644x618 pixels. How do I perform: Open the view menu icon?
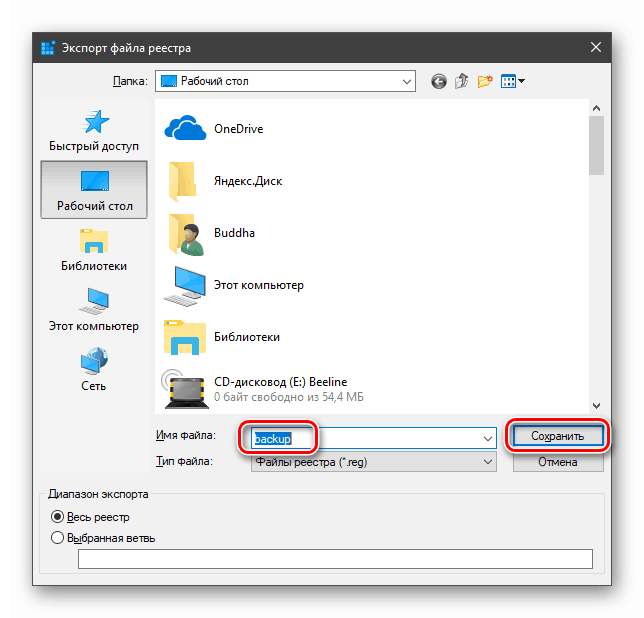coord(513,81)
